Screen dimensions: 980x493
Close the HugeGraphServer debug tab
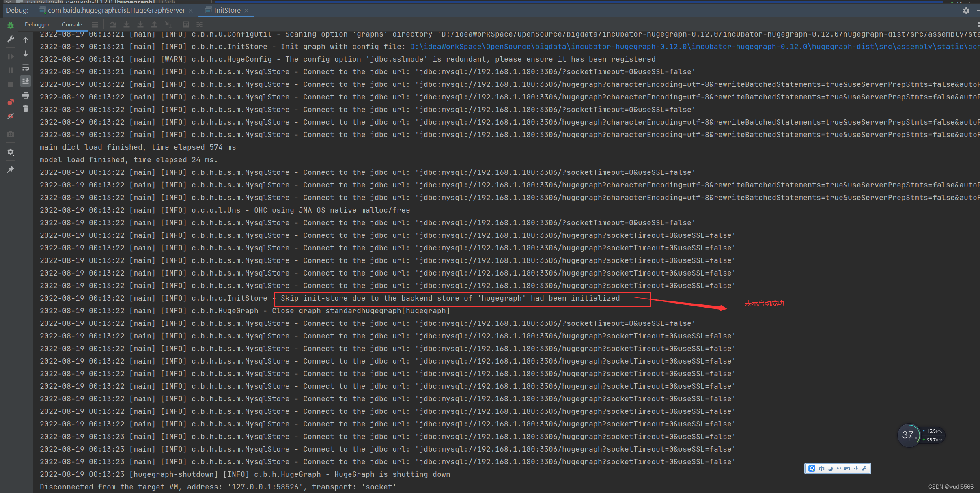point(191,11)
